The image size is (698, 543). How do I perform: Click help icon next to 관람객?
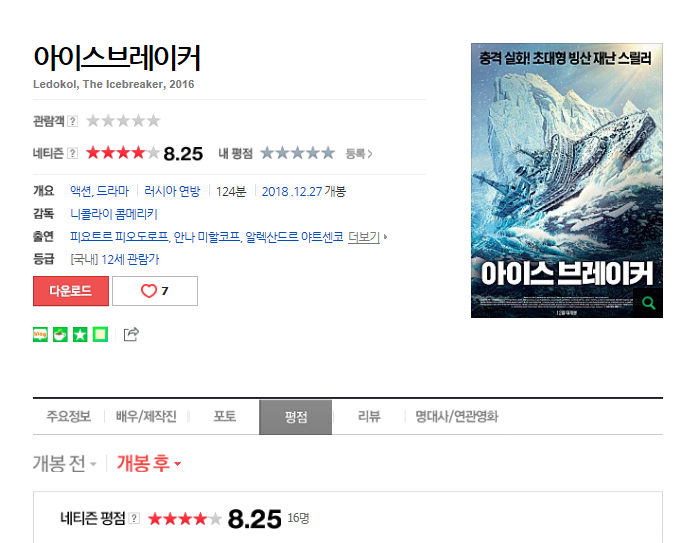point(73,121)
